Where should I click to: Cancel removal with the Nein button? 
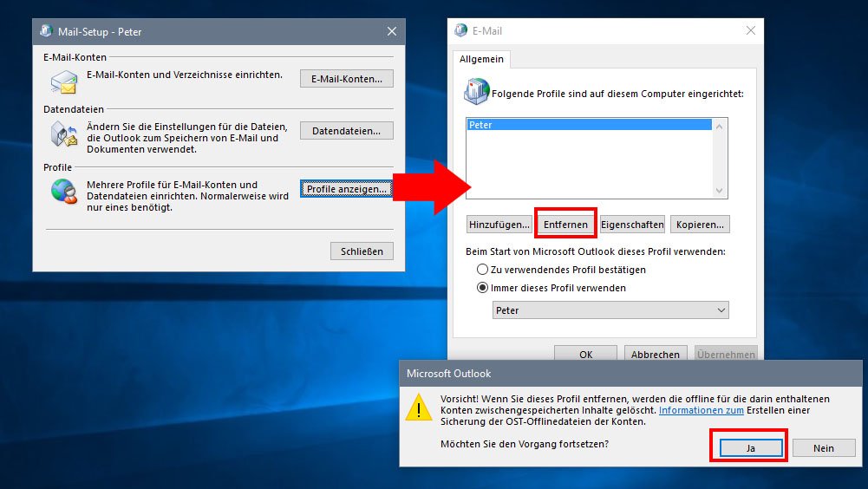click(823, 447)
